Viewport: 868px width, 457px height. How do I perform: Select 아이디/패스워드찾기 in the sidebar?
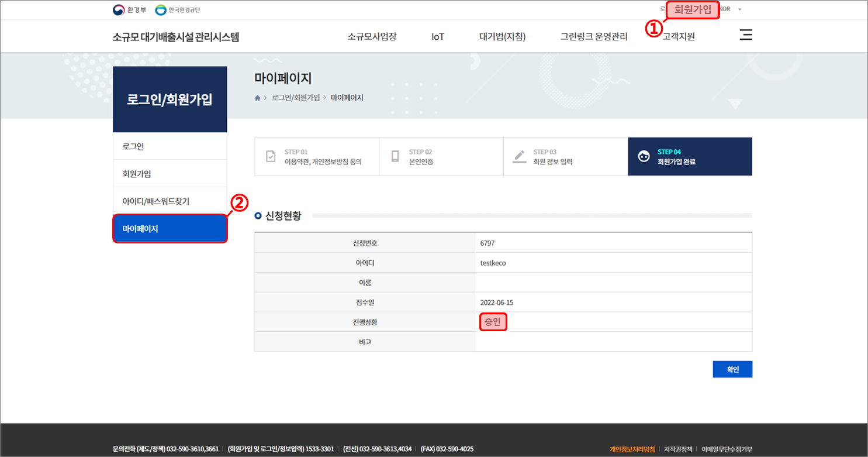(170, 201)
